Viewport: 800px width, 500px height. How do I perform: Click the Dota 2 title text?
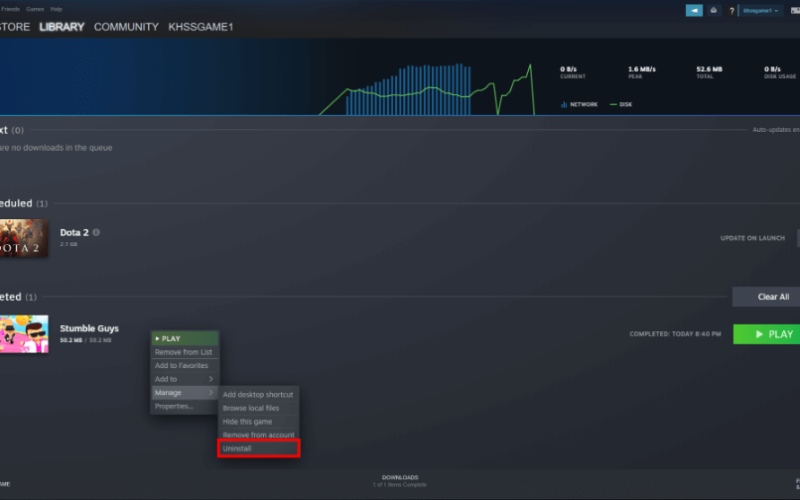click(74, 233)
